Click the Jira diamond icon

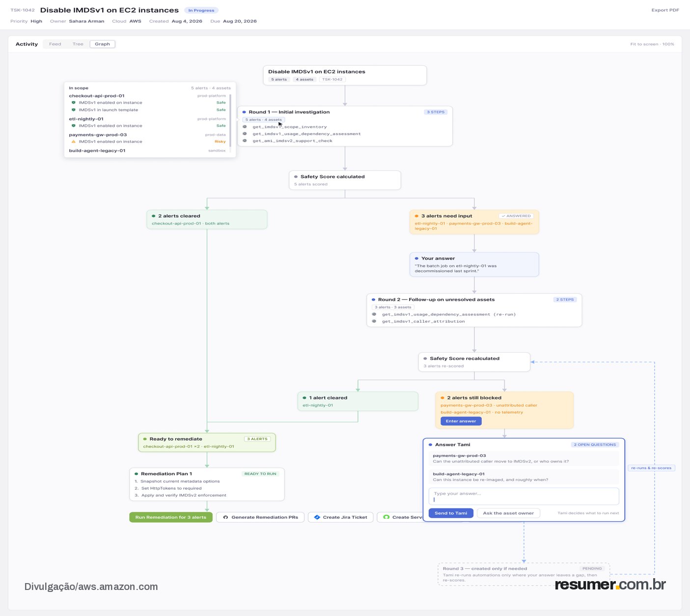[317, 517]
